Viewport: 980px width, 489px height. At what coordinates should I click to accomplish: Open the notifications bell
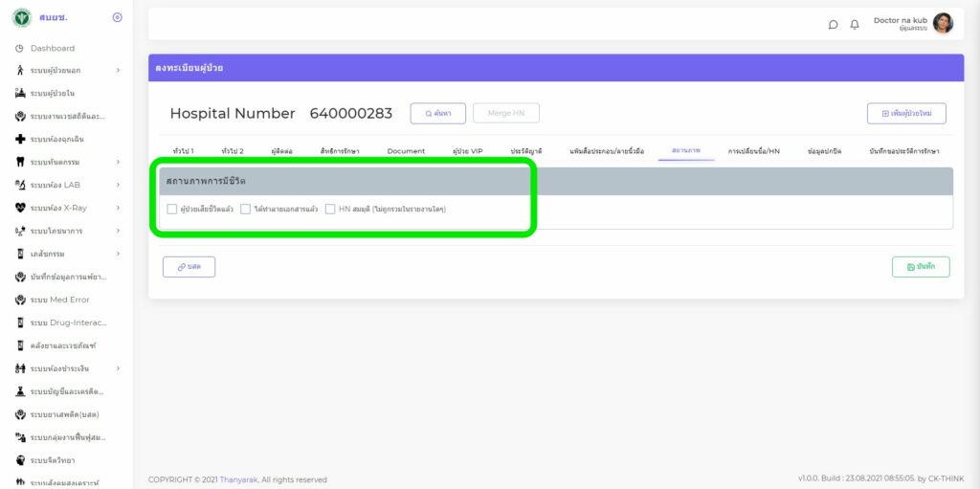855,24
